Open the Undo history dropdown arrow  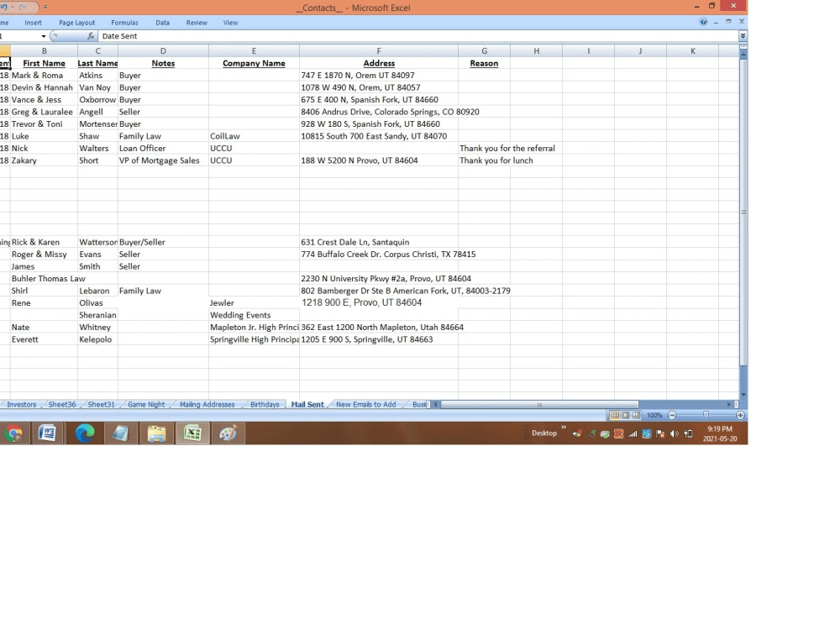[13, 8]
